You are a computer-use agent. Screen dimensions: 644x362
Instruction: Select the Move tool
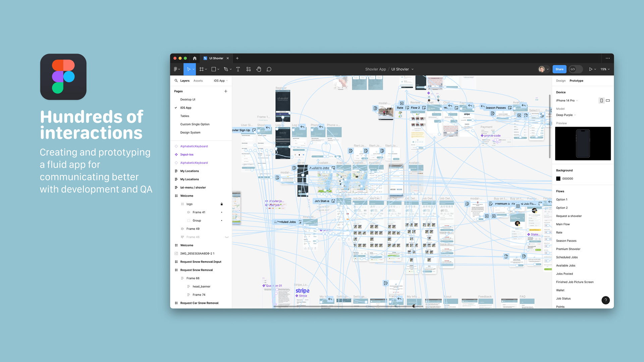point(189,69)
